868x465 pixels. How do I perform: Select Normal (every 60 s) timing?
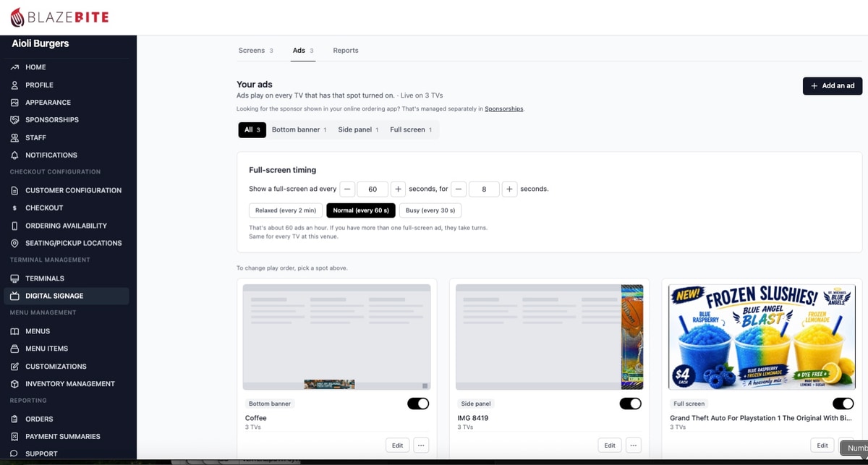coord(361,210)
